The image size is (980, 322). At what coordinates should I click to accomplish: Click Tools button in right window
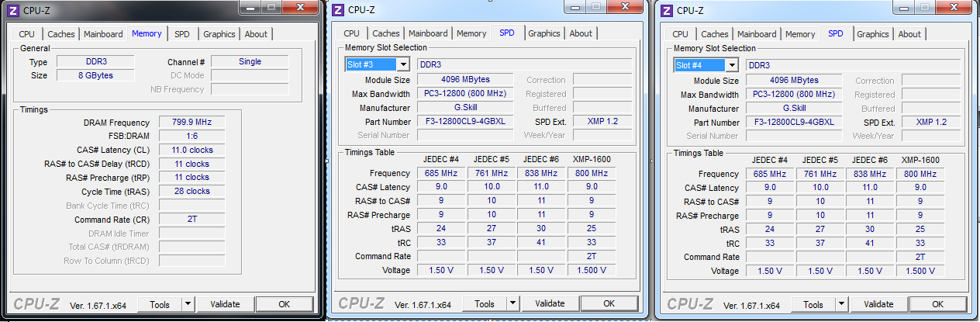point(813,304)
